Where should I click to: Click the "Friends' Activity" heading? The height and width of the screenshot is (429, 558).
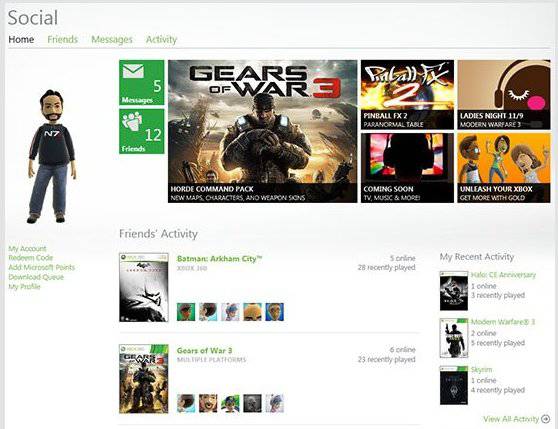pyautogui.click(x=158, y=234)
